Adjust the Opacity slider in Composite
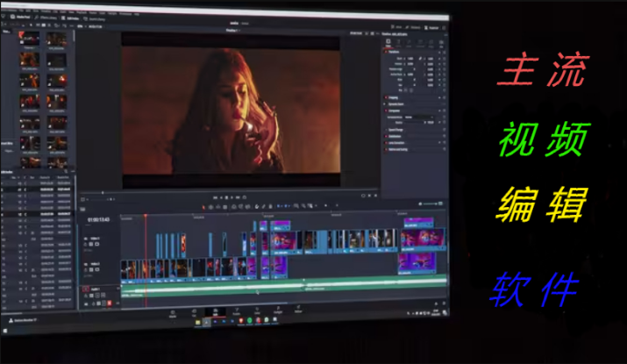Viewport: 627px width, 364px height. point(414,123)
